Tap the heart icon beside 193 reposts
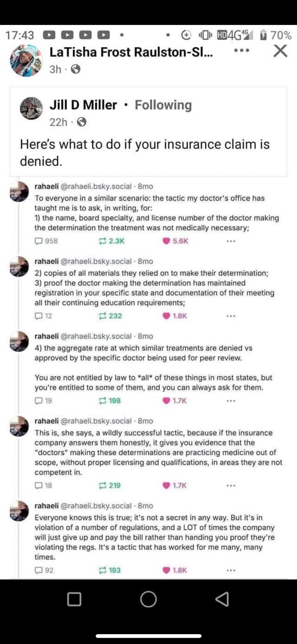Viewport: 297px width, 644px height. (166, 570)
